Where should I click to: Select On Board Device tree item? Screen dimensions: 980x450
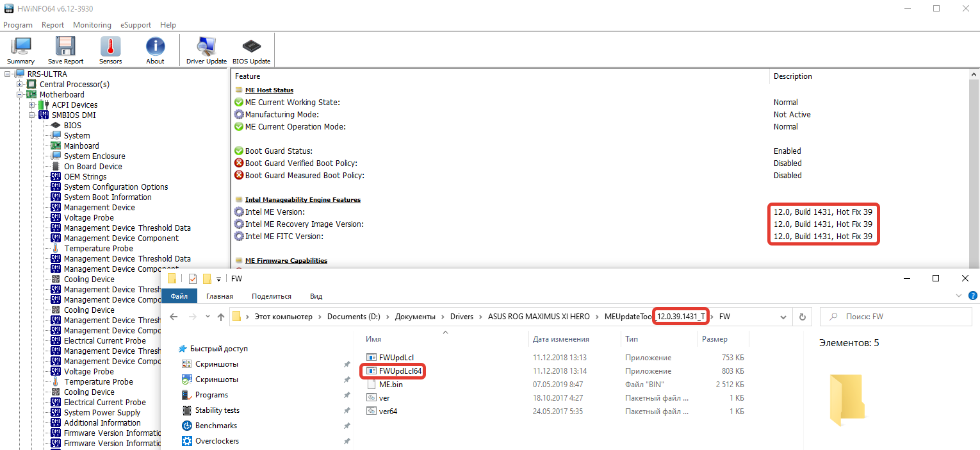(x=93, y=167)
